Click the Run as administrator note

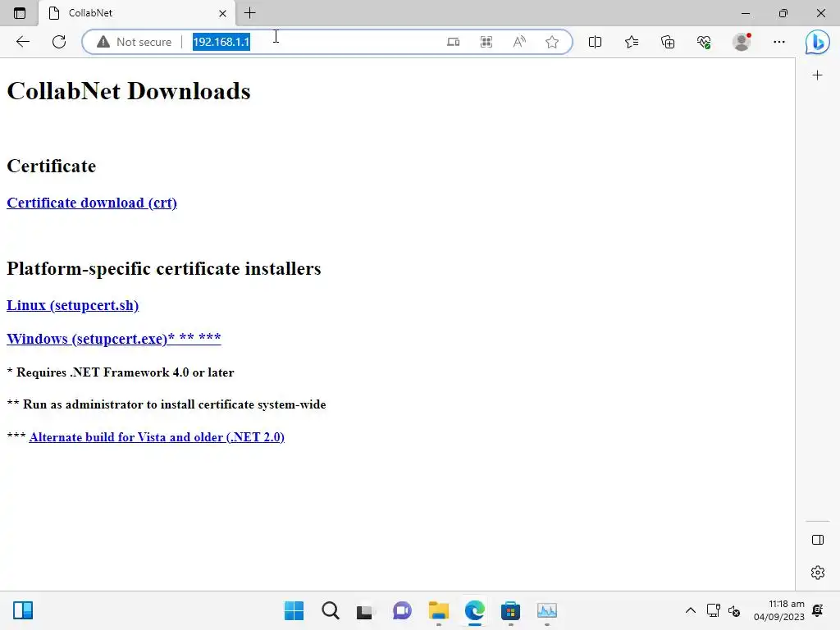click(x=167, y=404)
